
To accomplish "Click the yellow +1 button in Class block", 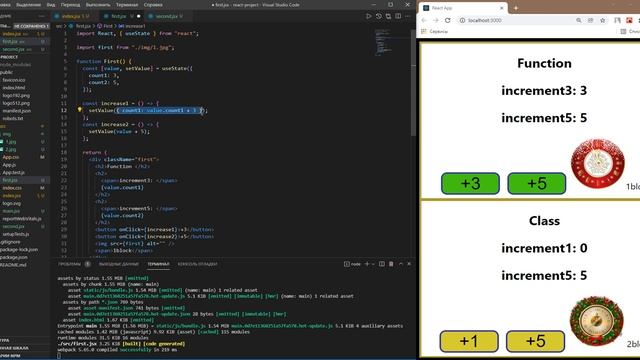I will tap(469, 341).
